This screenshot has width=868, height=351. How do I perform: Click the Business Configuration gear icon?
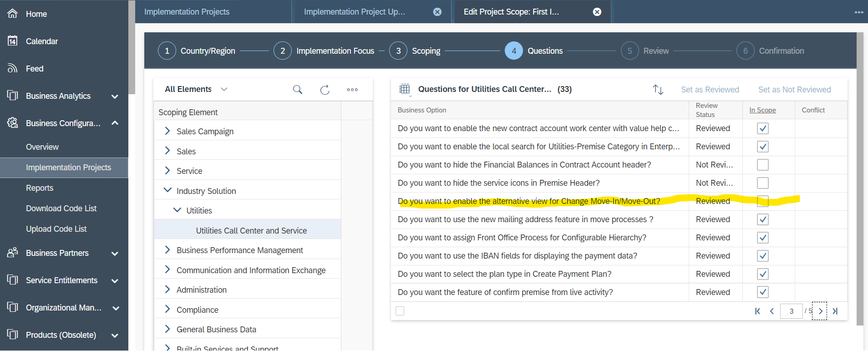13,123
